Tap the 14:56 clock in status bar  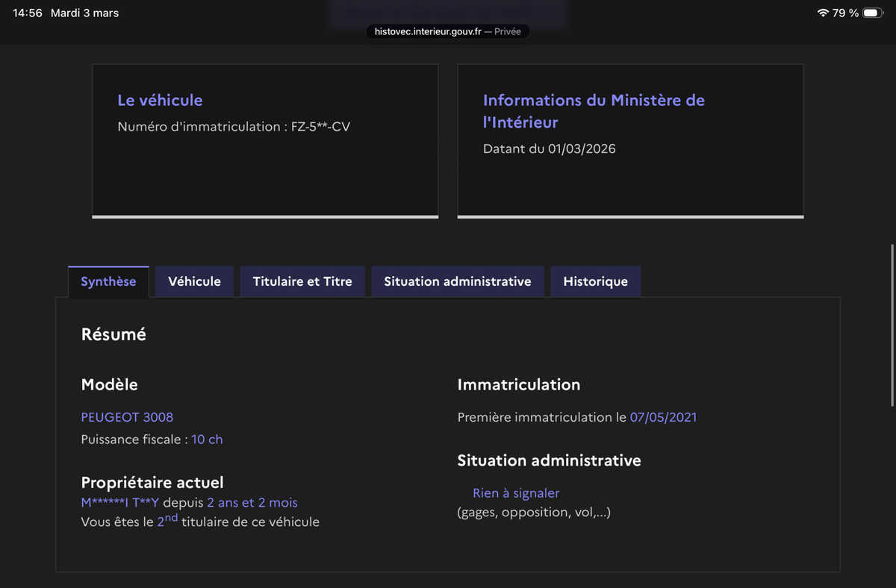point(28,13)
